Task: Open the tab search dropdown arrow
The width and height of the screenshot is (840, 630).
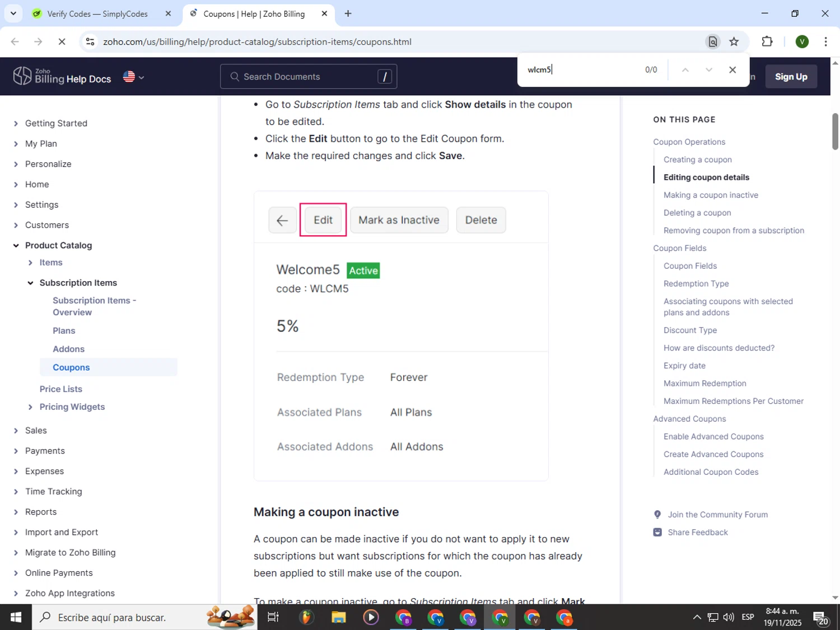Action: 13,13
